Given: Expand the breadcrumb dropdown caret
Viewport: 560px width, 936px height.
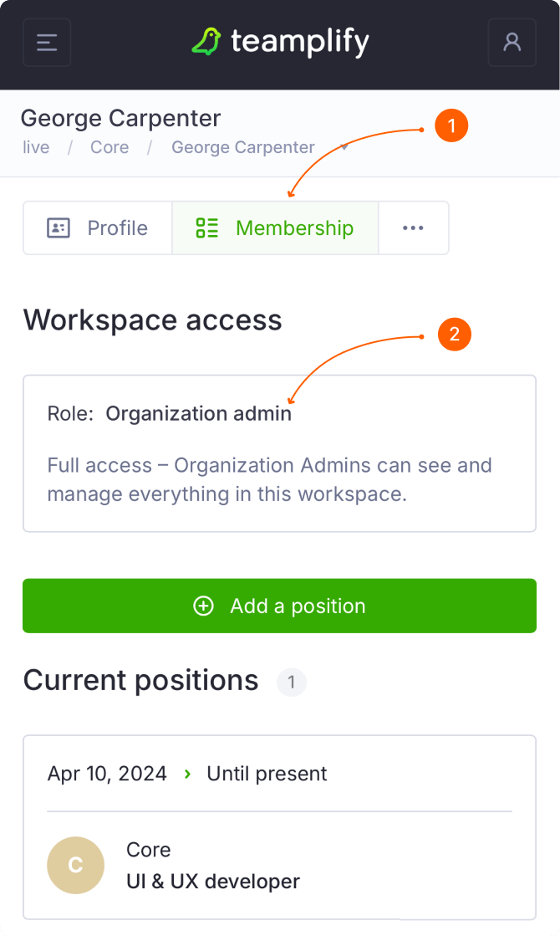Looking at the screenshot, I should (x=344, y=147).
